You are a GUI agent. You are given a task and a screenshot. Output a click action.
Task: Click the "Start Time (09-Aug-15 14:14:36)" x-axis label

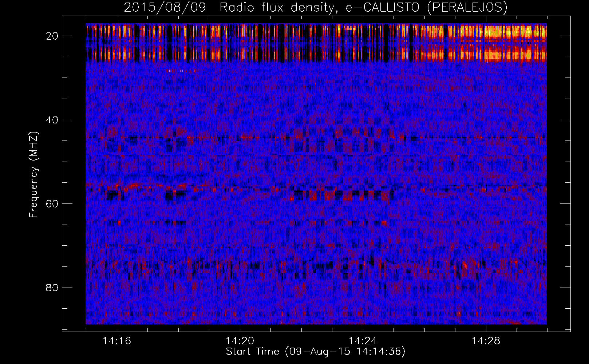click(316, 352)
